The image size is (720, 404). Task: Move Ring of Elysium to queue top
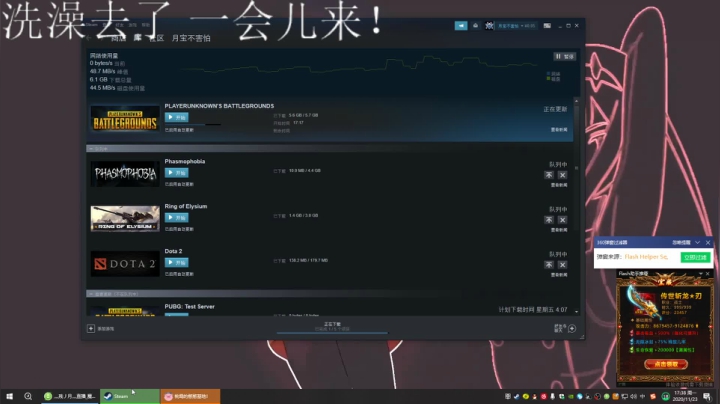click(549, 220)
